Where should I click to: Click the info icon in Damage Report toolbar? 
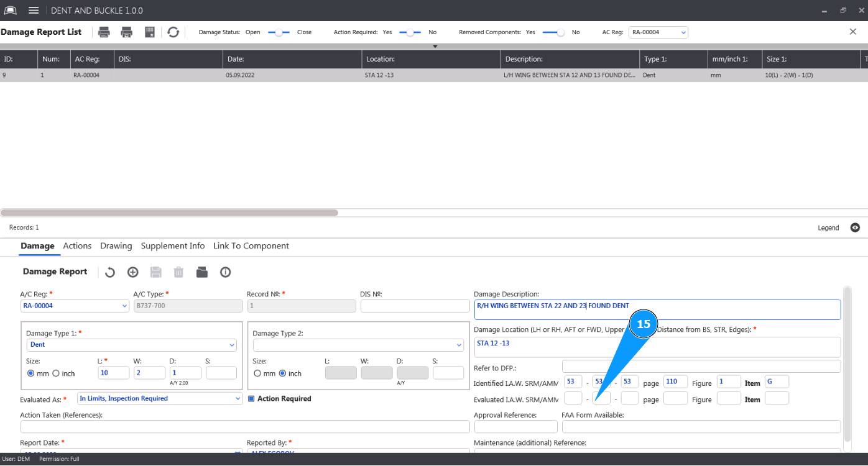(225, 272)
